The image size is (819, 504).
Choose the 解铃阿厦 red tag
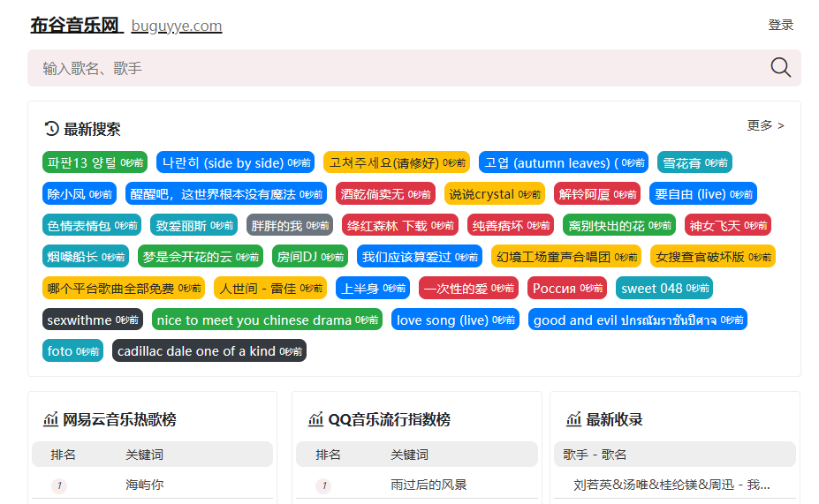[x=595, y=194]
